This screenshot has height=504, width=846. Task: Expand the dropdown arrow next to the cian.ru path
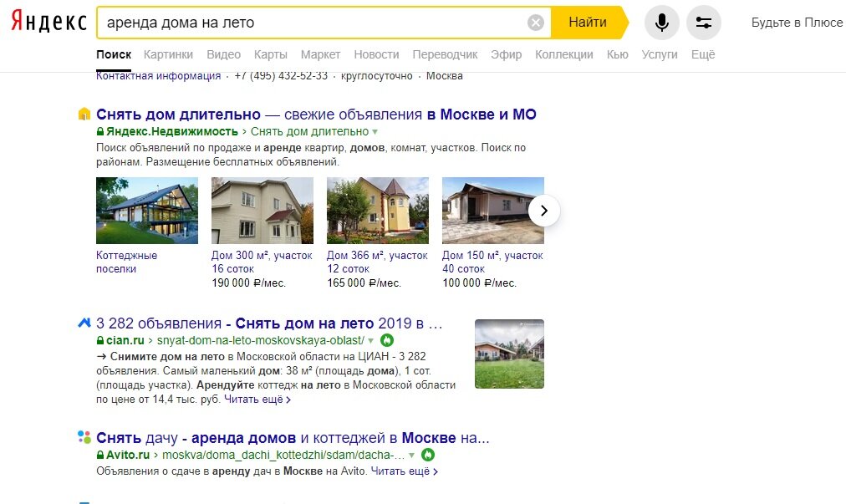[370, 340]
